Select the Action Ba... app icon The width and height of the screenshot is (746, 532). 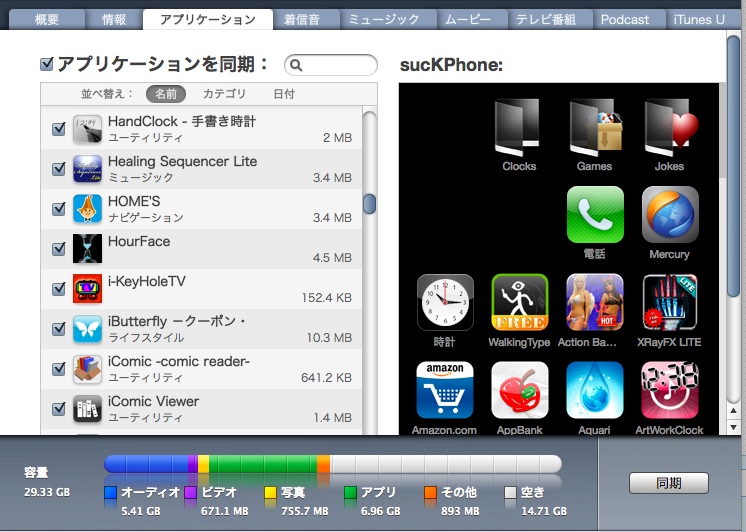[595, 303]
